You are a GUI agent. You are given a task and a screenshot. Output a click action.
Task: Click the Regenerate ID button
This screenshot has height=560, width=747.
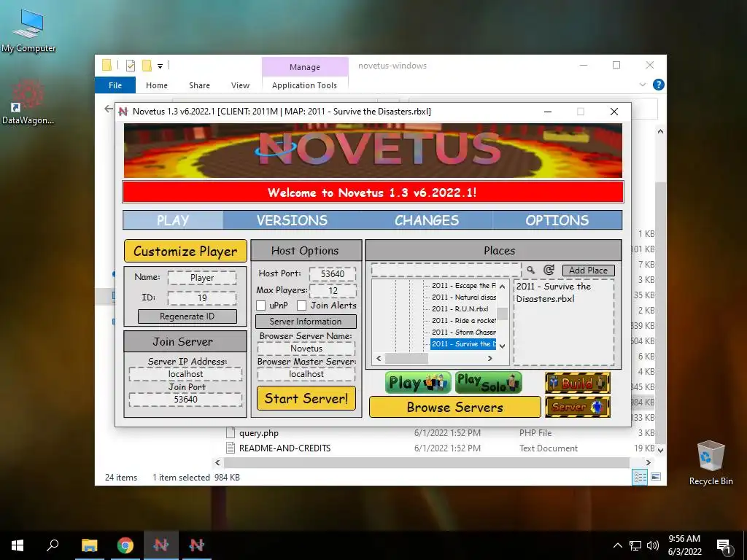click(x=187, y=316)
